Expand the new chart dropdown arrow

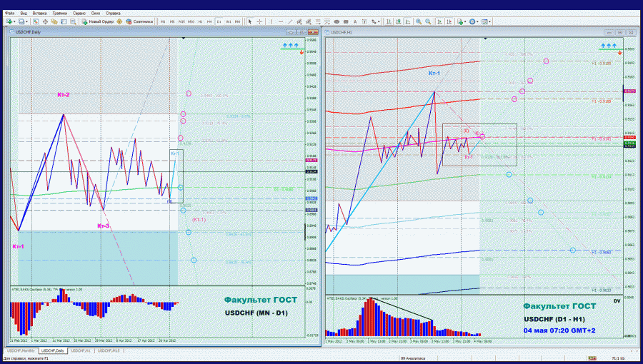click(x=14, y=21)
